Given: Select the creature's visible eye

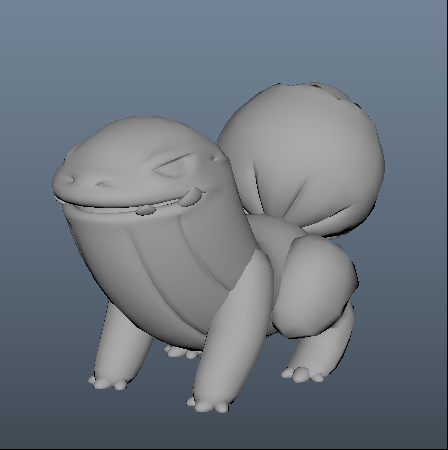Looking at the screenshot, I should click(173, 166).
